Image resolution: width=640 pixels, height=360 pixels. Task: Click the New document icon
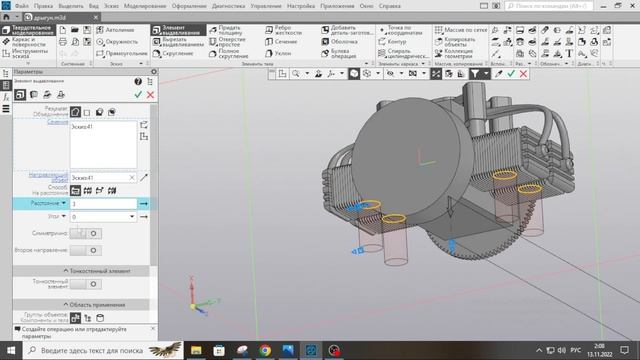(x=63, y=30)
